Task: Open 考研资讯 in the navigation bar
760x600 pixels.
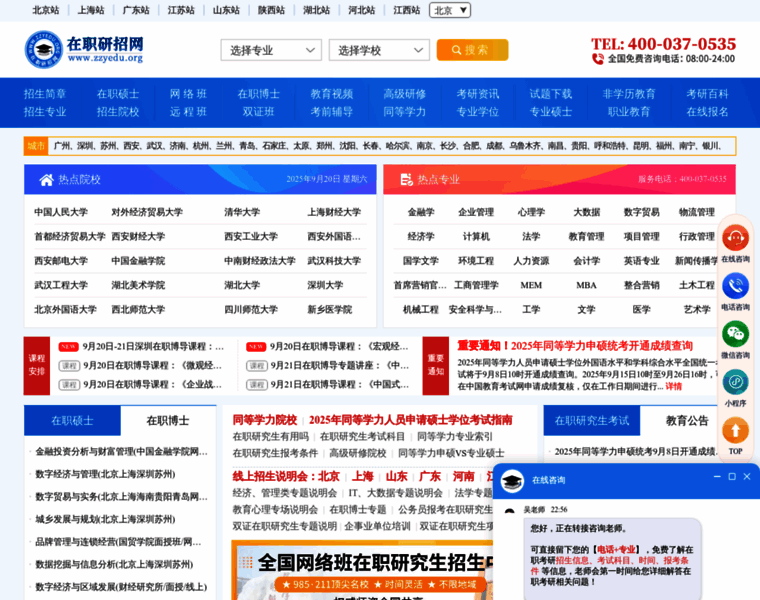Action: [x=477, y=94]
